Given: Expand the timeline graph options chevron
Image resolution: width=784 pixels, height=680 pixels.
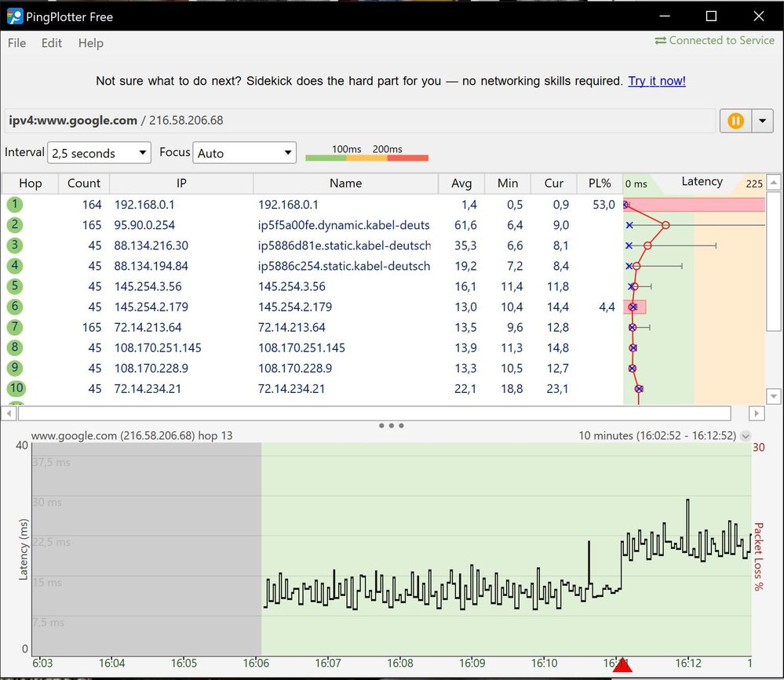Looking at the screenshot, I should 746,436.
